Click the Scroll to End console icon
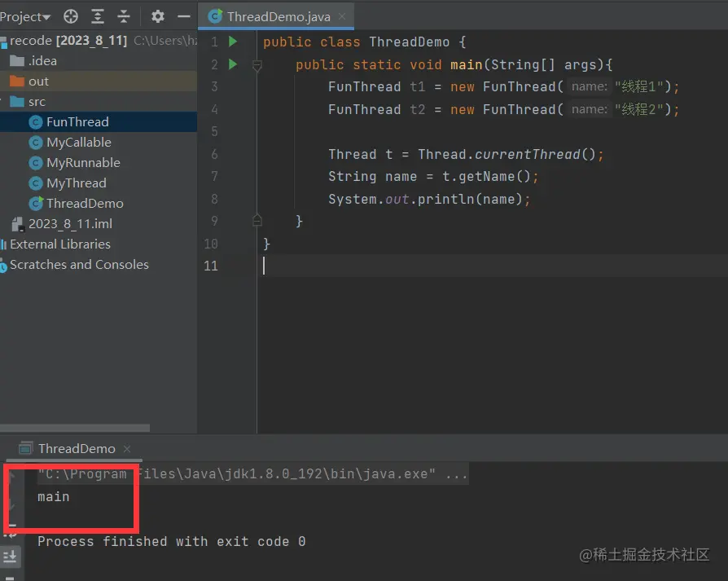 (x=10, y=556)
